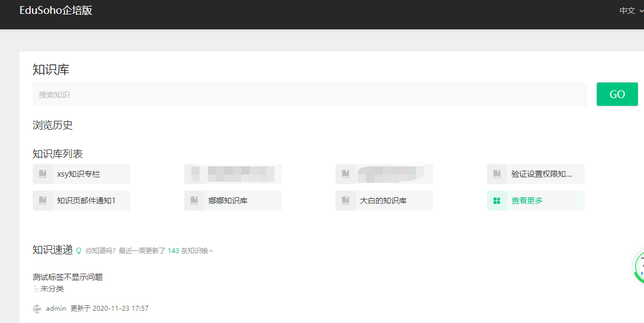Click the 143 updated knowledge count
The height and width of the screenshot is (323, 644).
173,251
